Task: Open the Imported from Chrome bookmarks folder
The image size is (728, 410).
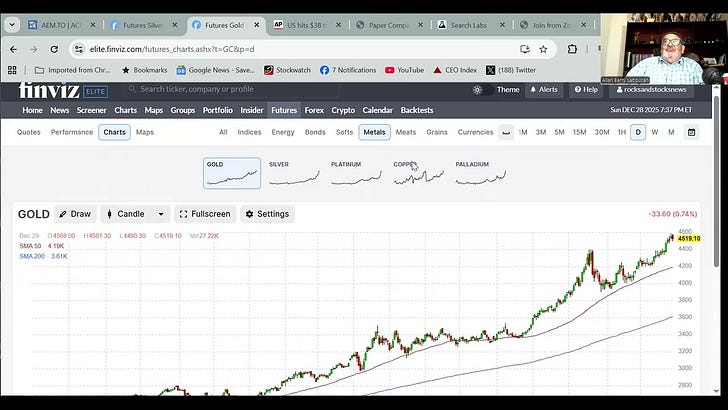Action: click(x=73, y=70)
